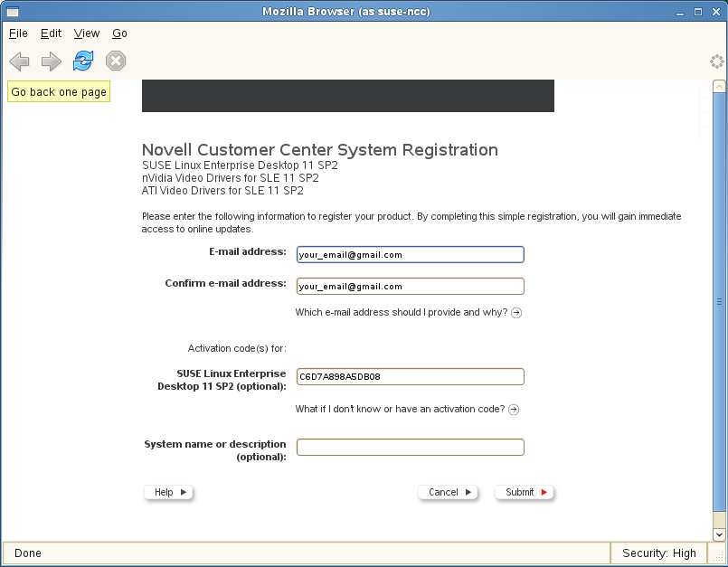Minimize the Mozilla Browser window

click(x=680, y=12)
